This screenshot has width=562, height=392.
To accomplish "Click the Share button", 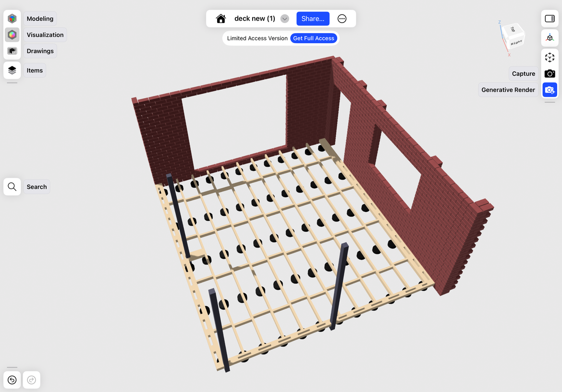I will (313, 19).
